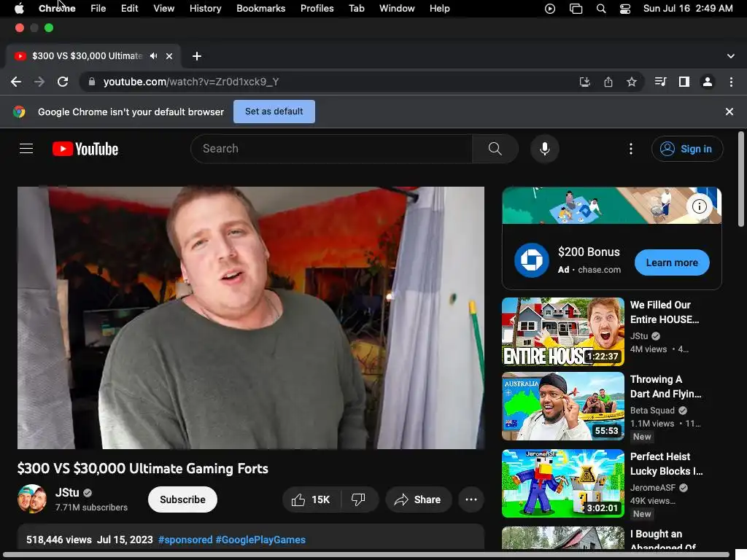Click the $200 Bonus ad title
Image resolution: width=747 pixels, height=560 pixels.
coord(589,252)
